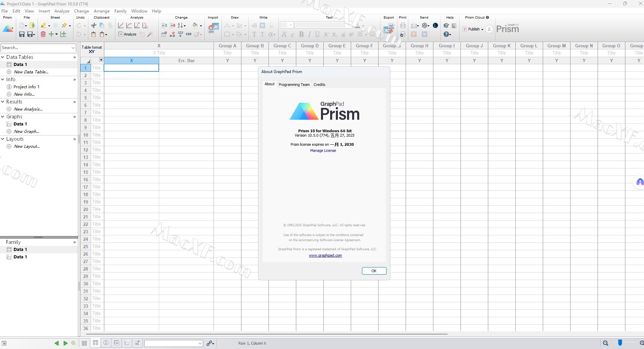Click the Sort A-Z icon
The height and width of the screenshot is (349, 644).
(180, 25)
